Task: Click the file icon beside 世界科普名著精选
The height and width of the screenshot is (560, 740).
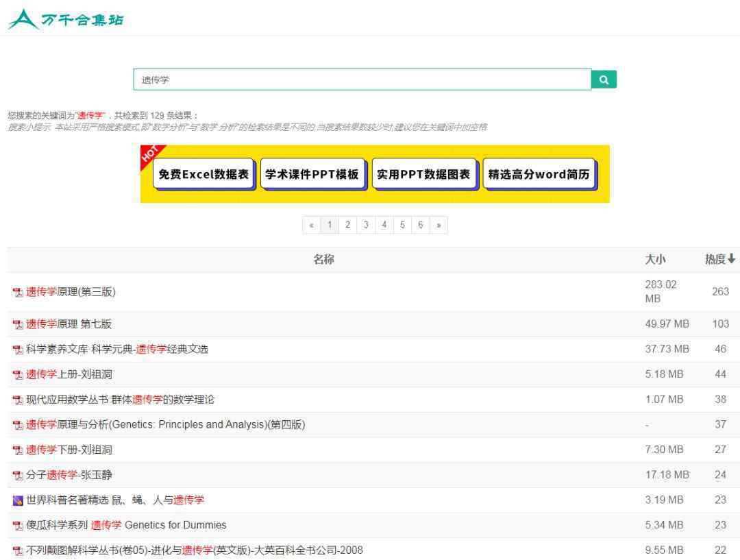Action: [x=18, y=500]
